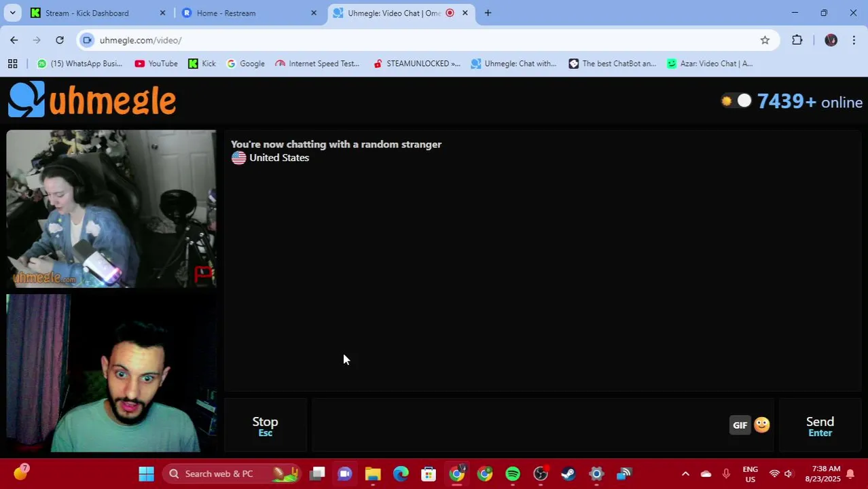Open the WhatsApp Business bookmark

click(x=80, y=63)
